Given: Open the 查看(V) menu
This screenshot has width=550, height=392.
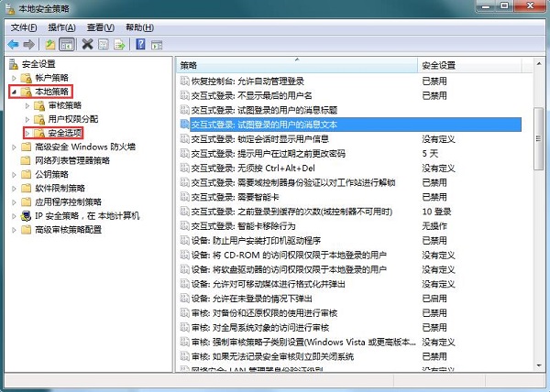Looking at the screenshot, I should 100,27.
